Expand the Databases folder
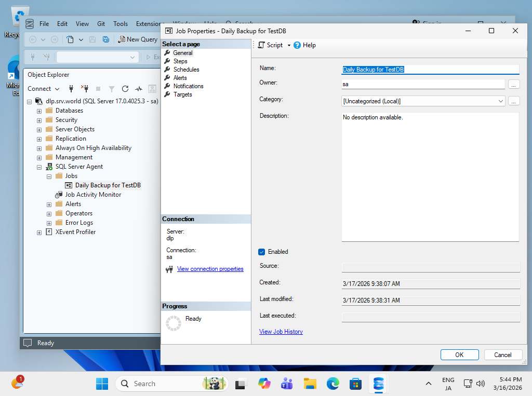Screen dimensions: 532x396 tap(39, 111)
